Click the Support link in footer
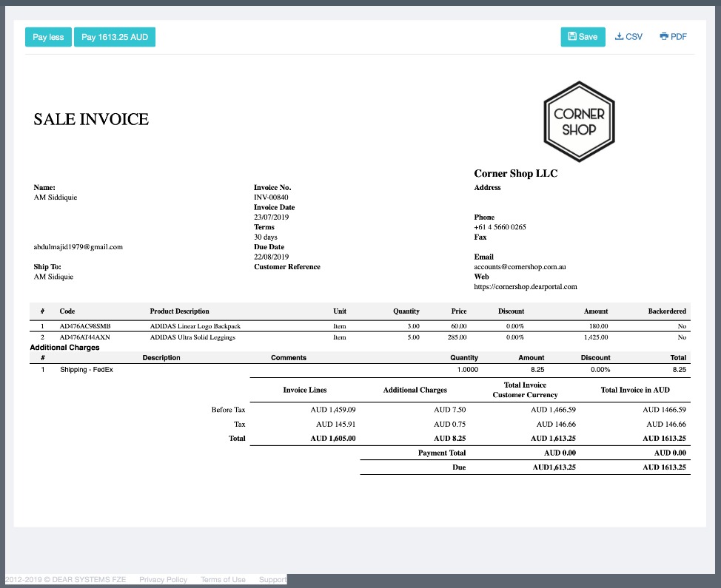 (272, 580)
